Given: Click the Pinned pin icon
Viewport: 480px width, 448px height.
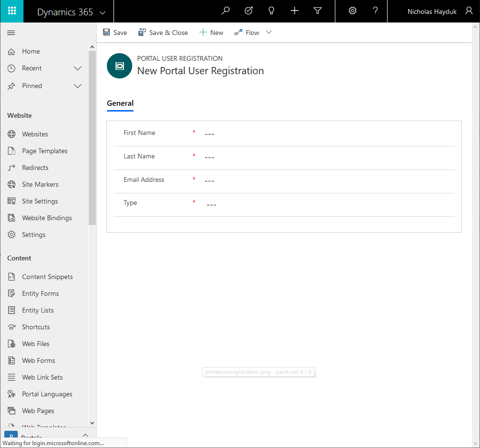Looking at the screenshot, I should click(11, 86).
